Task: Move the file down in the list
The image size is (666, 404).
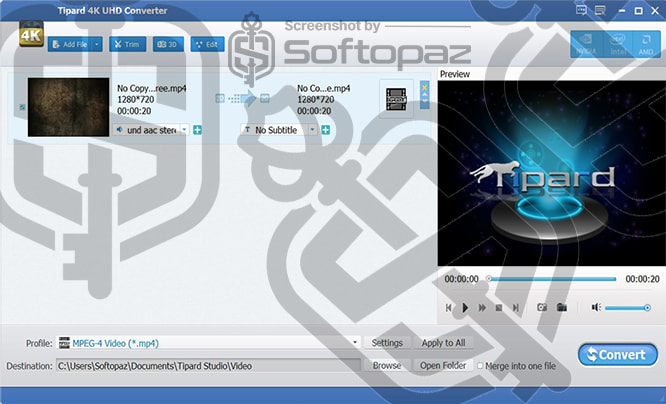Action: [424, 100]
